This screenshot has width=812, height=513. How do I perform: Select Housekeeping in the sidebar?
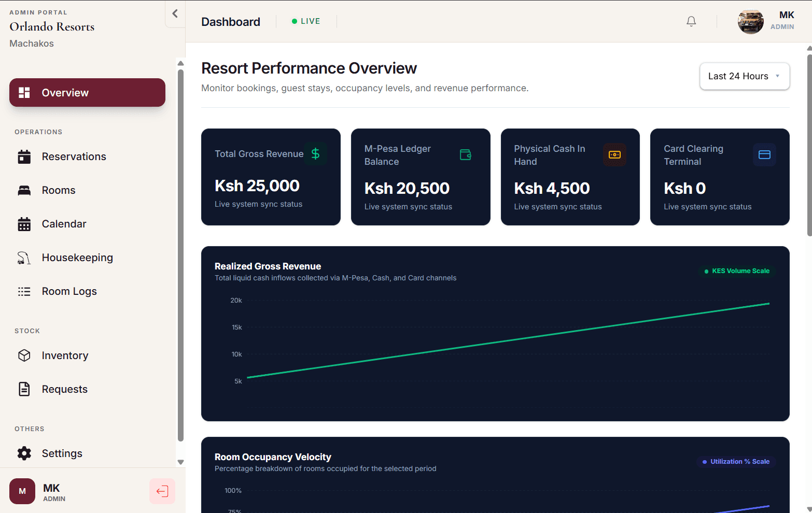(87, 258)
